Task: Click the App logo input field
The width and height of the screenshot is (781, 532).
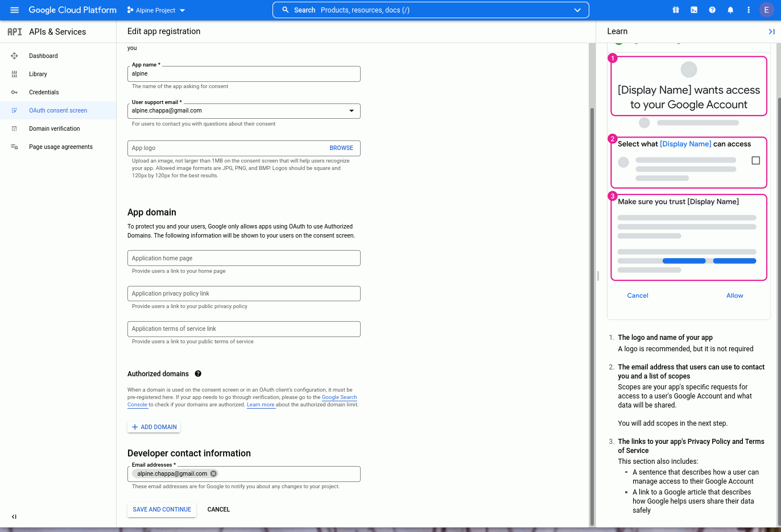Action: pos(244,148)
